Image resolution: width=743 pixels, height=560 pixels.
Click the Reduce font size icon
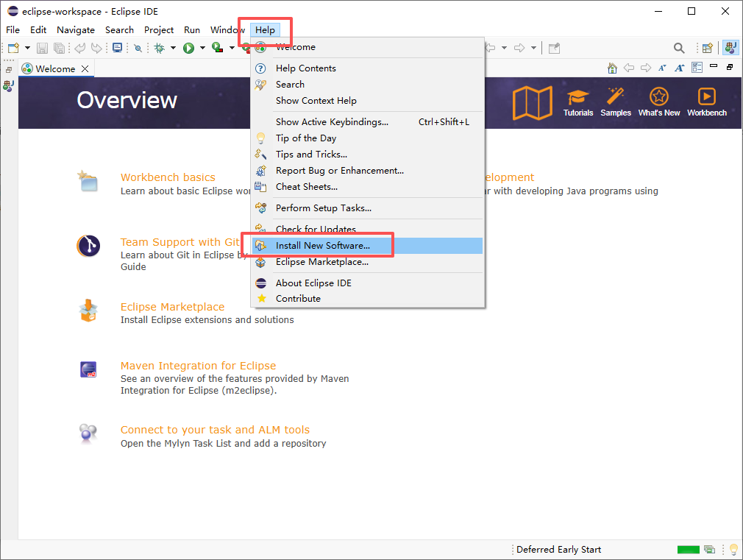coord(662,68)
